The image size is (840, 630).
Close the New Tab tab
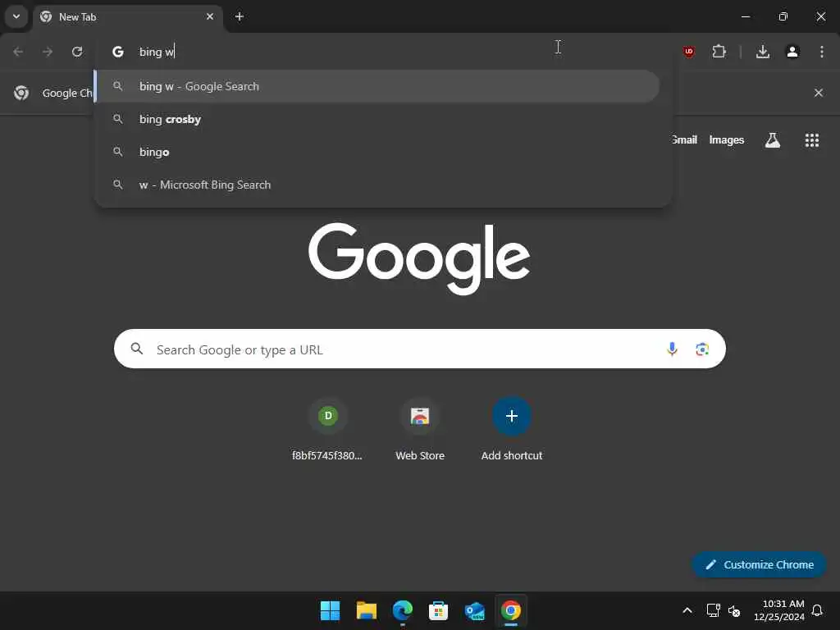(210, 16)
